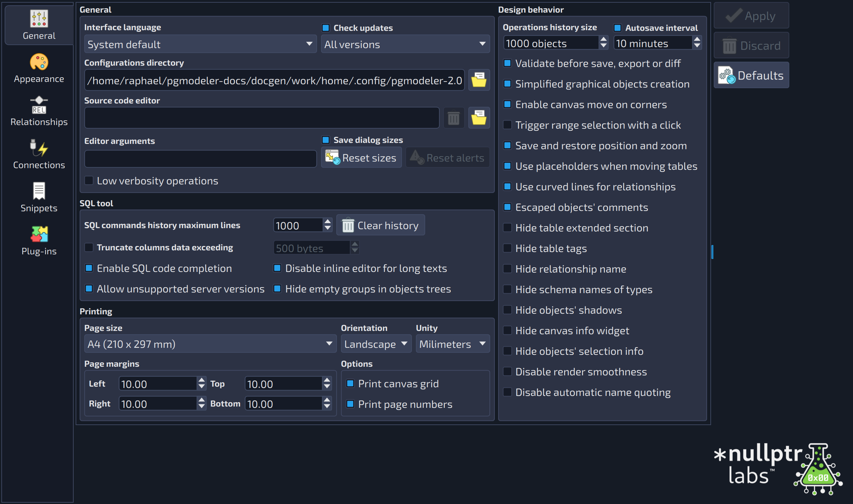Screen dimensions: 853x504
Task: Enable Hide table tags option
Action: click(x=507, y=248)
